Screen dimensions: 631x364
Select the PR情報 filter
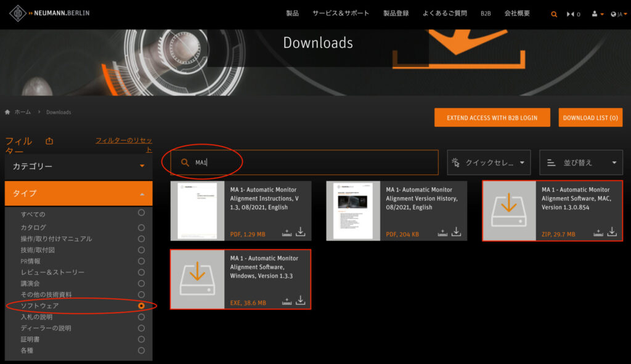coord(141,261)
